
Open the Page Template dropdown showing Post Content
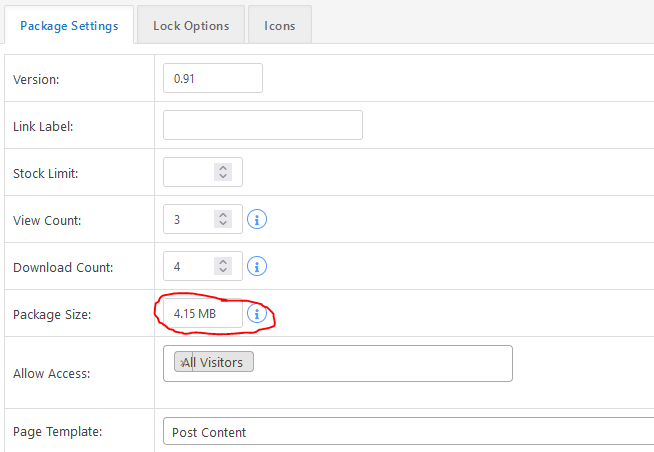(x=408, y=431)
